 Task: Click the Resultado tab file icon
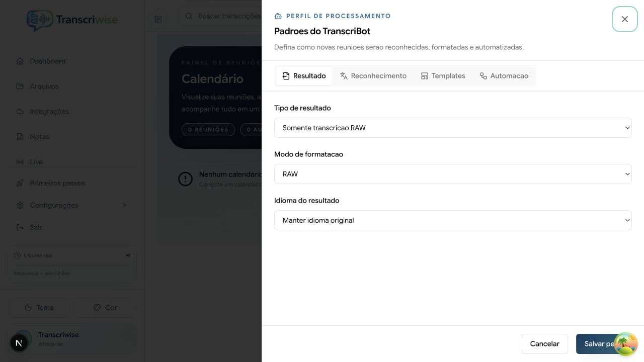tap(286, 76)
